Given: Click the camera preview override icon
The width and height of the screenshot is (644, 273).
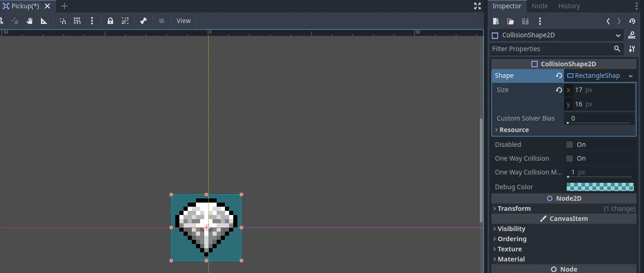Looking at the screenshot, I should 161,21.
